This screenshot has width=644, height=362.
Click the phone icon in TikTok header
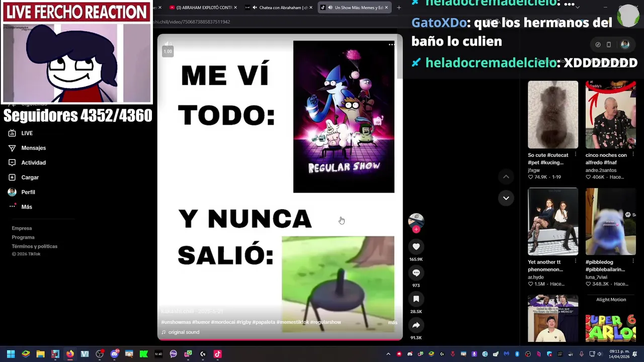[x=609, y=44]
